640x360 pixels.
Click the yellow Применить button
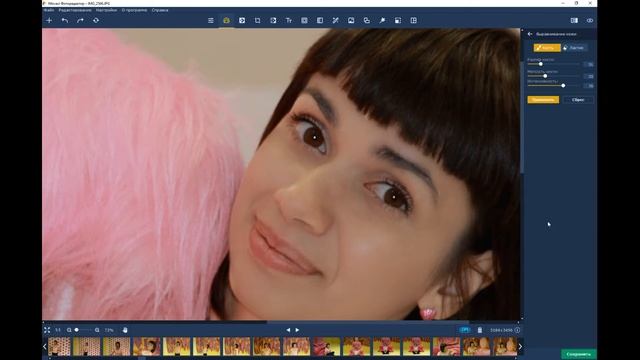543,100
